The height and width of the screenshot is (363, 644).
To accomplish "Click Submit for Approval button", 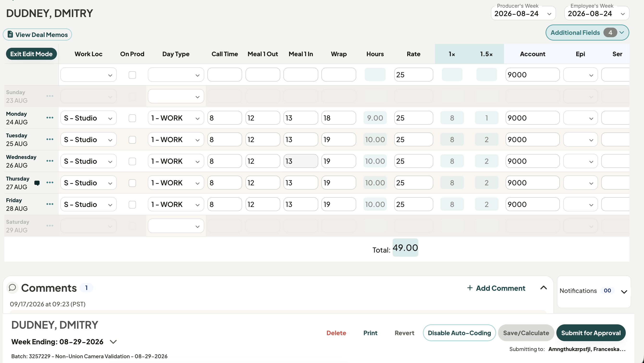I will (591, 333).
